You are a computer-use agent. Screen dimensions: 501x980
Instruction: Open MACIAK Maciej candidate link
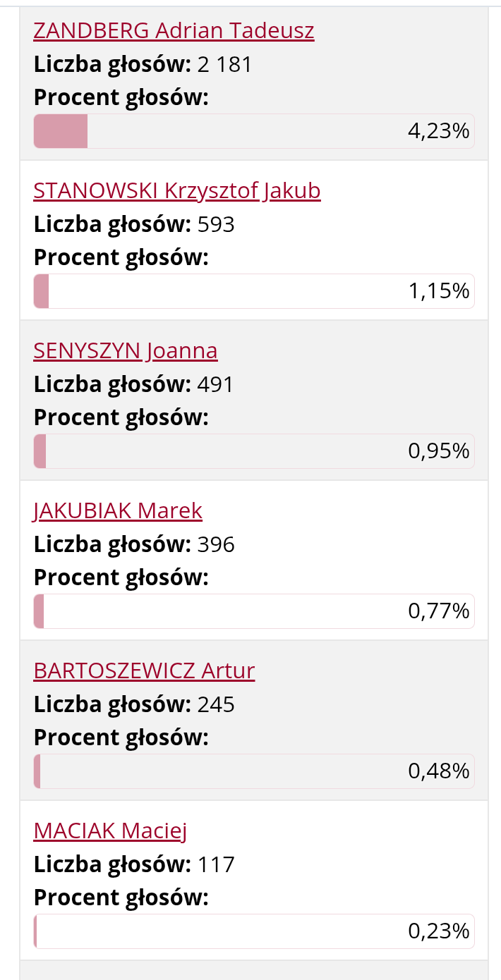pyautogui.click(x=110, y=831)
